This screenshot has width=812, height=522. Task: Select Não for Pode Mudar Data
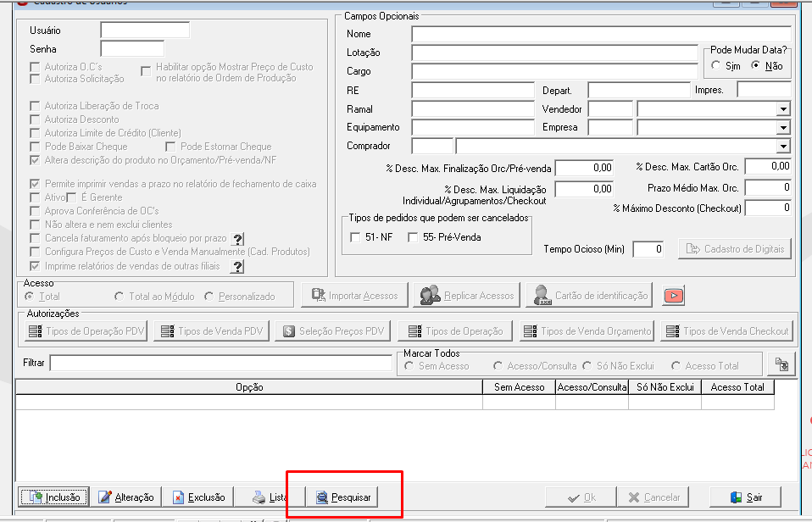click(755, 65)
